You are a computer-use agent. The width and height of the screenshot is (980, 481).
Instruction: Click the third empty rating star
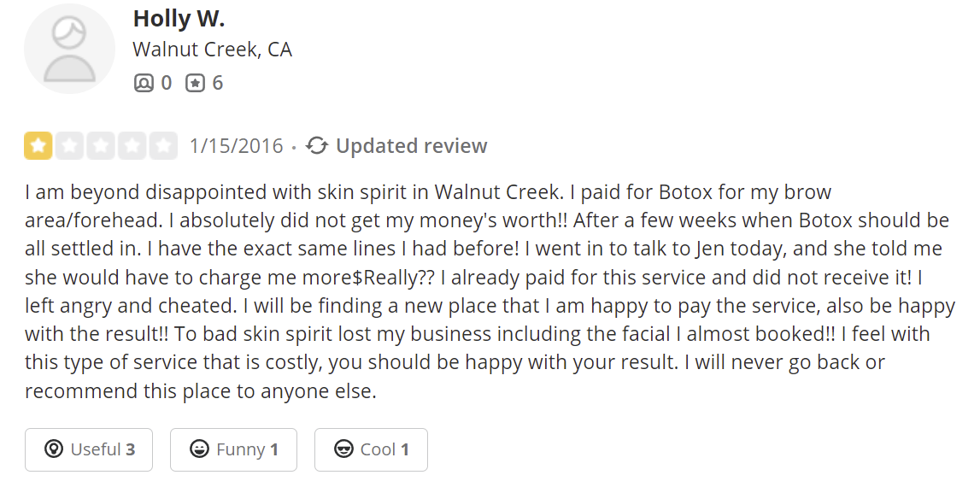point(101,146)
